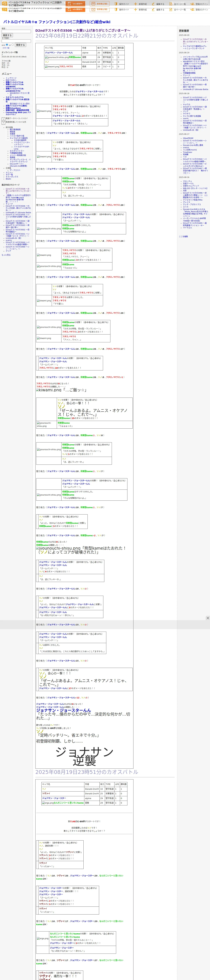The image size is (210, 980).
Task: Open H0pePRiSM history link
Action: [188, 138]
